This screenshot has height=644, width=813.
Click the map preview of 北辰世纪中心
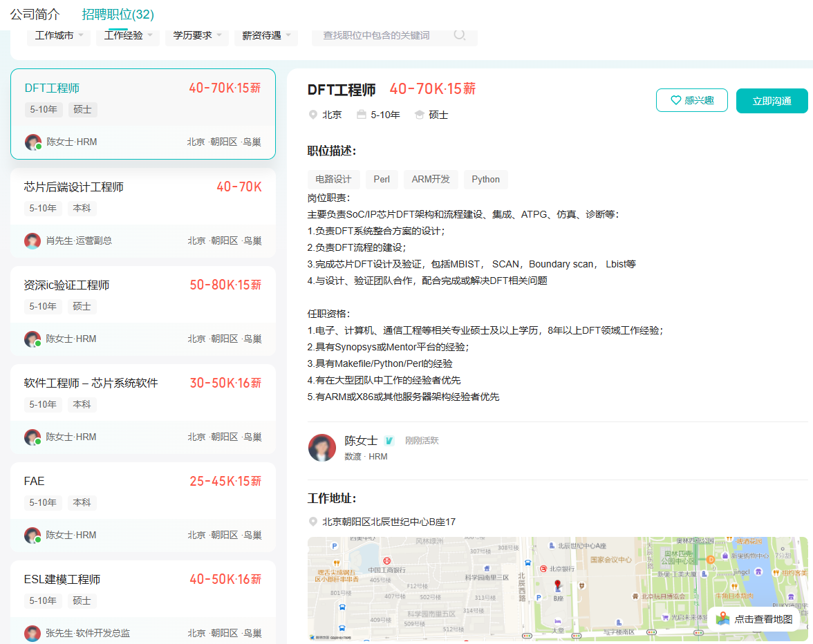pyautogui.click(x=557, y=589)
